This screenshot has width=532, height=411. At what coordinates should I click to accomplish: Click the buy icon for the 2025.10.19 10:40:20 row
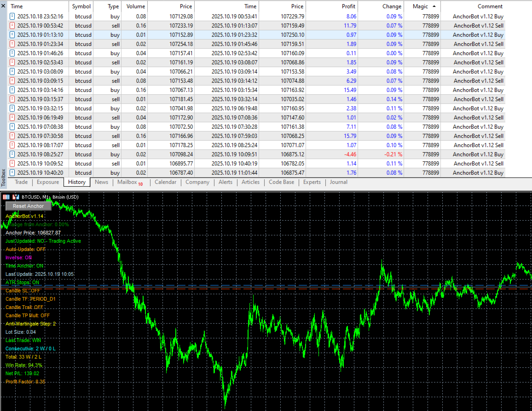[12, 173]
